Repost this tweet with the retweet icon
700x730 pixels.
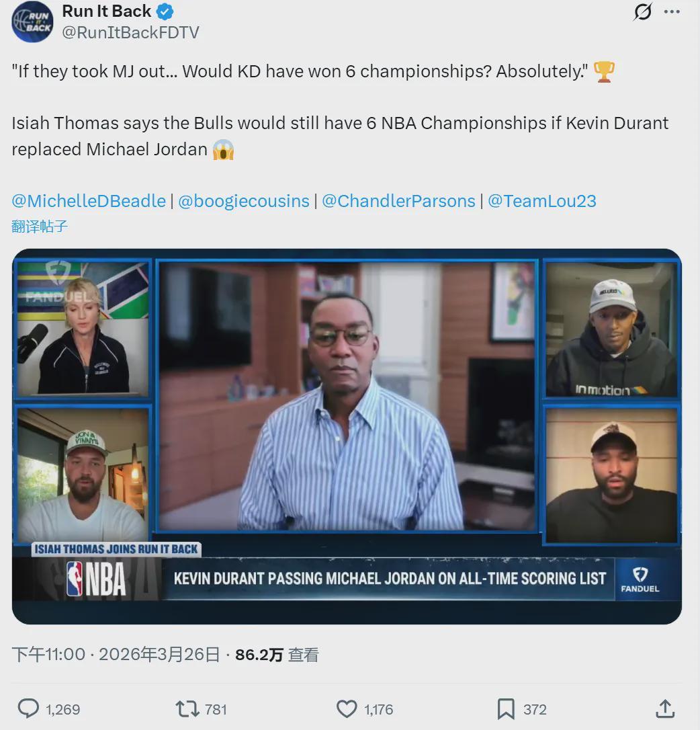(187, 709)
